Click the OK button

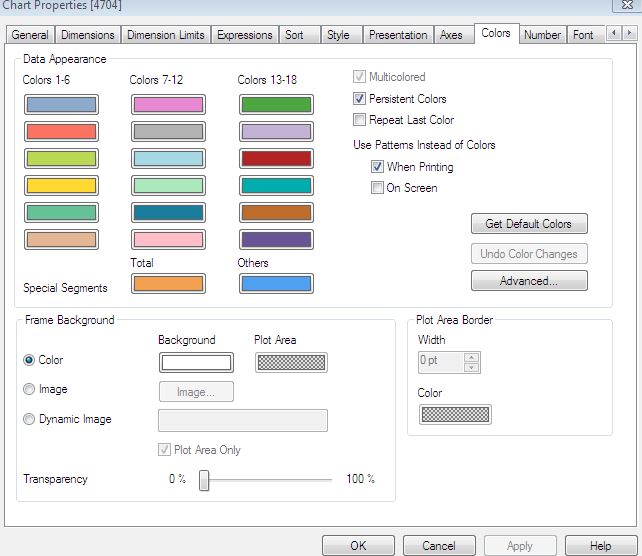click(x=358, y=545)
